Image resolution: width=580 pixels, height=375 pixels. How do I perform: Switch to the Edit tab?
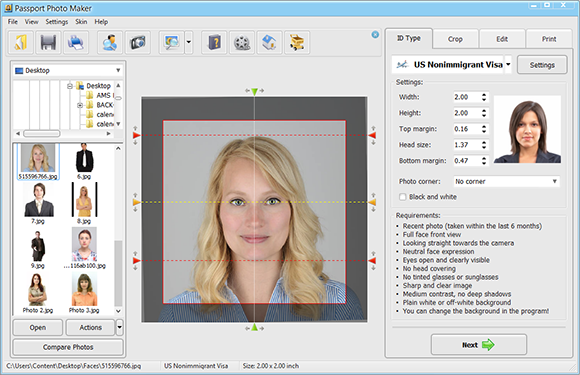[502, 39]
